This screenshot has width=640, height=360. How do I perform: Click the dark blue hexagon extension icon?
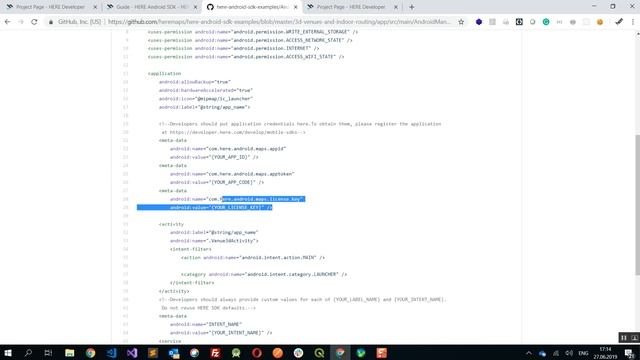[479, 22]
